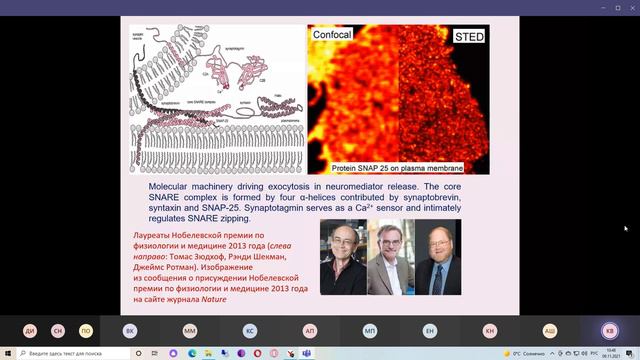
Task: Click the taskbar search field
Action: point(73,353)
